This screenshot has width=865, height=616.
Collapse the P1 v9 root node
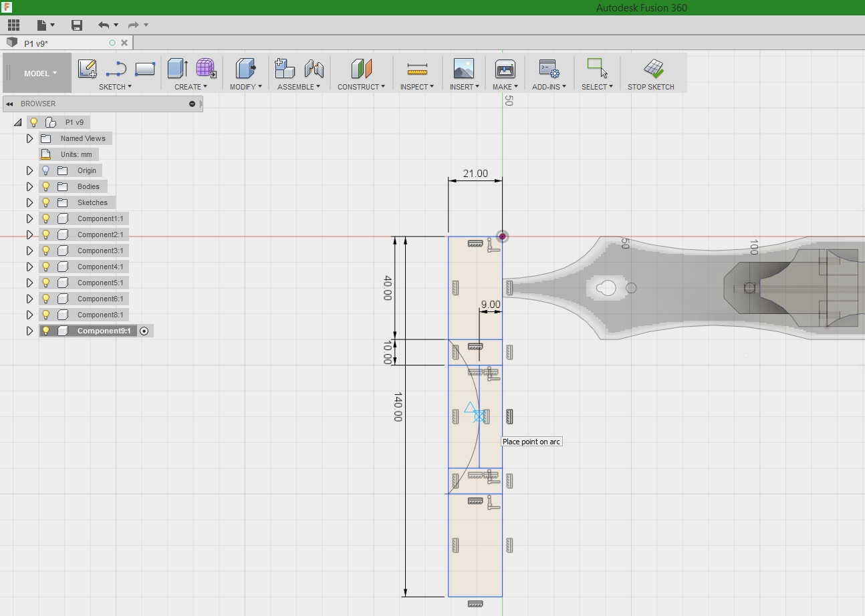pyautogui.click(x=17, y=122)
